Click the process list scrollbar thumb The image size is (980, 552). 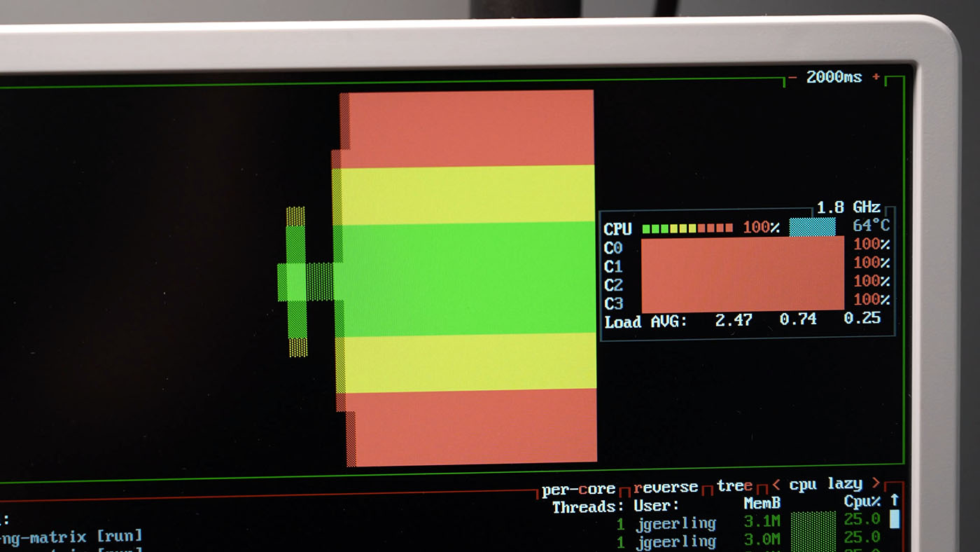[x=895, y=519]
